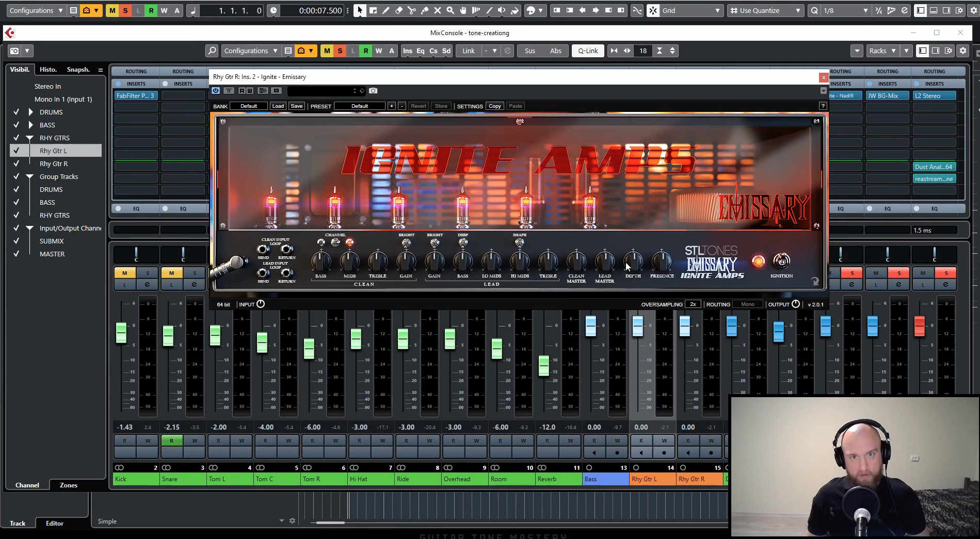The width and height of the screenshot is (980, 539).
Task: Click the Link button in MixConsole
Action: (x=469, y=51)
